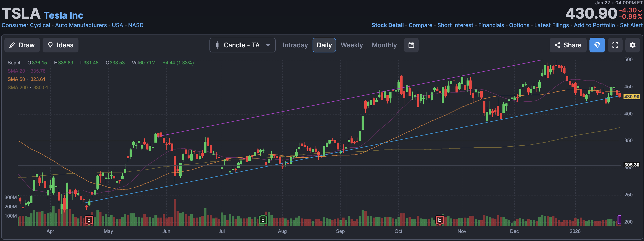
Task: Open the Options link
Action: tap(519, 25)
